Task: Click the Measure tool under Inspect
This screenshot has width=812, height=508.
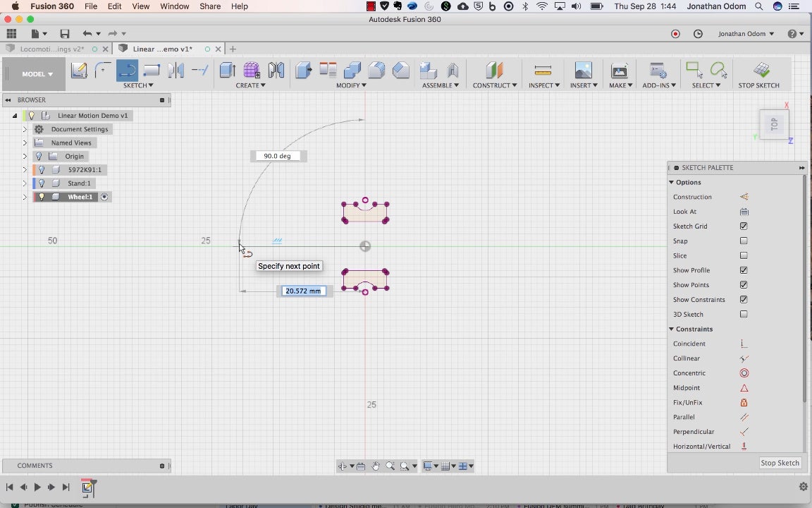Action: coord(542,70)
